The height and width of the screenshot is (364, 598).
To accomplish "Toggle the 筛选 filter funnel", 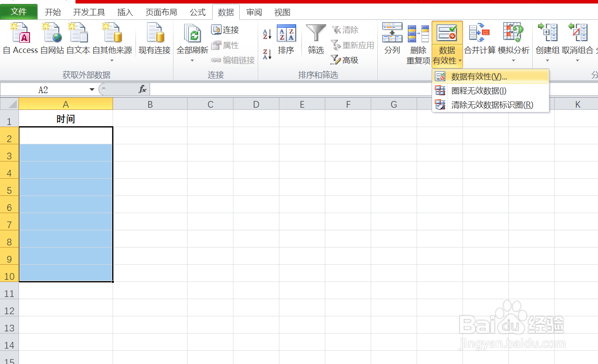I will (x=316, y=33).
